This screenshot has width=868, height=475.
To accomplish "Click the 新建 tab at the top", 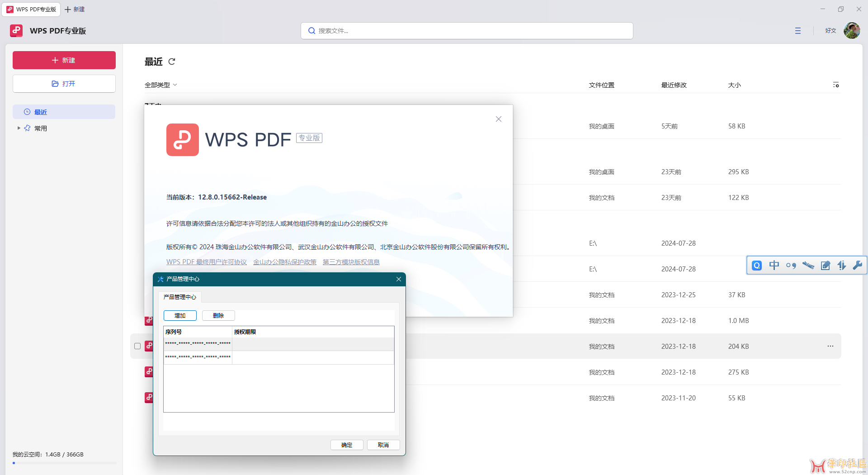I will (75, 9).
